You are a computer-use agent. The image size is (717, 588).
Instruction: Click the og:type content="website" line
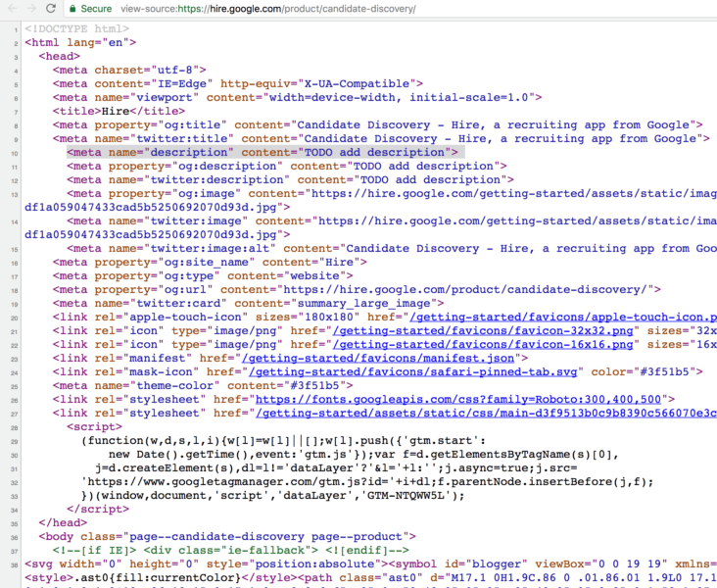pyautogui.click(x=203, y=276)
